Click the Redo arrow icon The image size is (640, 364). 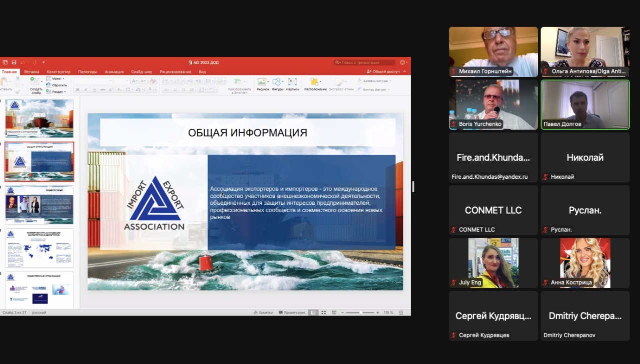pos(35,62)
